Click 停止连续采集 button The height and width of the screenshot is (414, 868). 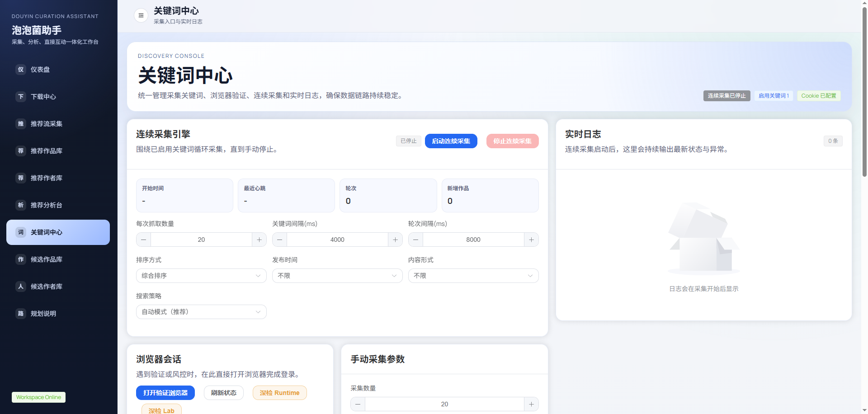coord(512,141)
